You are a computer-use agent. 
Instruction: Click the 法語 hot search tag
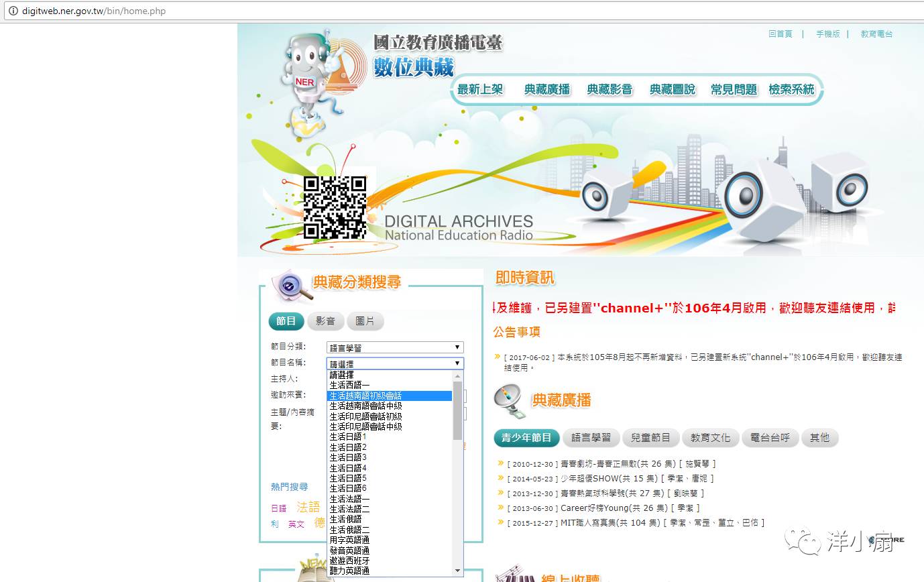308,507
